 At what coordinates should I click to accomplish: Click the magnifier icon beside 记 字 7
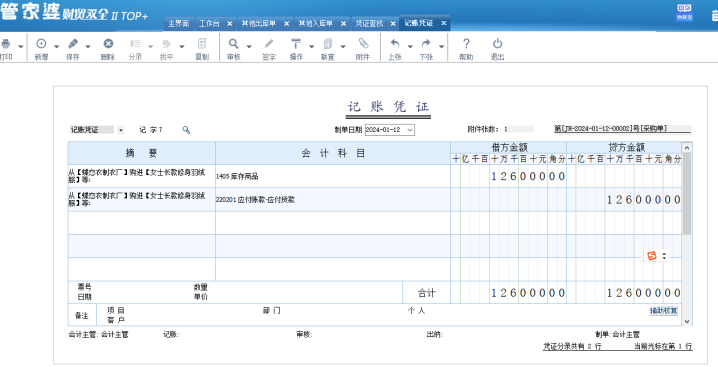click(186, 130)
